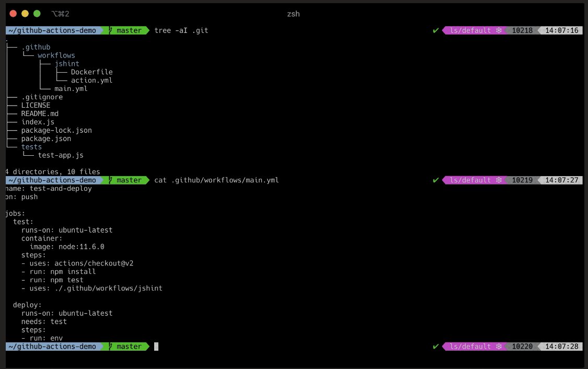Click the 'test:' job line
The height and width of the screenshot is (369, 588).
click(23, 222)
